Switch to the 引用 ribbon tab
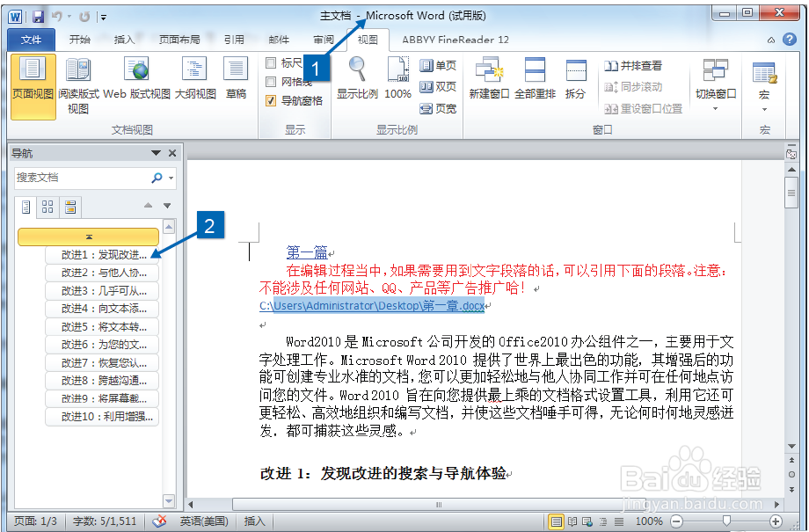809x532 pixels. 234,40
